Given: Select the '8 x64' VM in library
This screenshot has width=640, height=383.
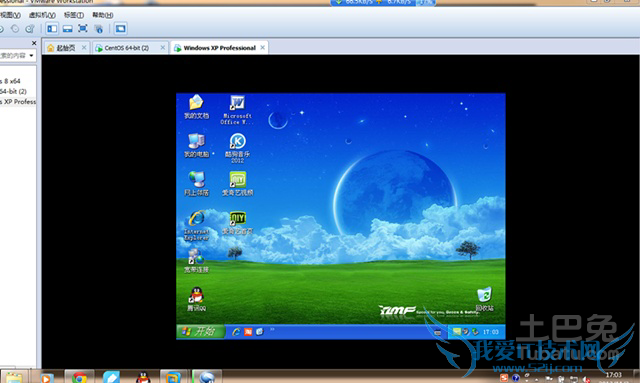Looking at the screenshot, I should click(x=10, y=81).
